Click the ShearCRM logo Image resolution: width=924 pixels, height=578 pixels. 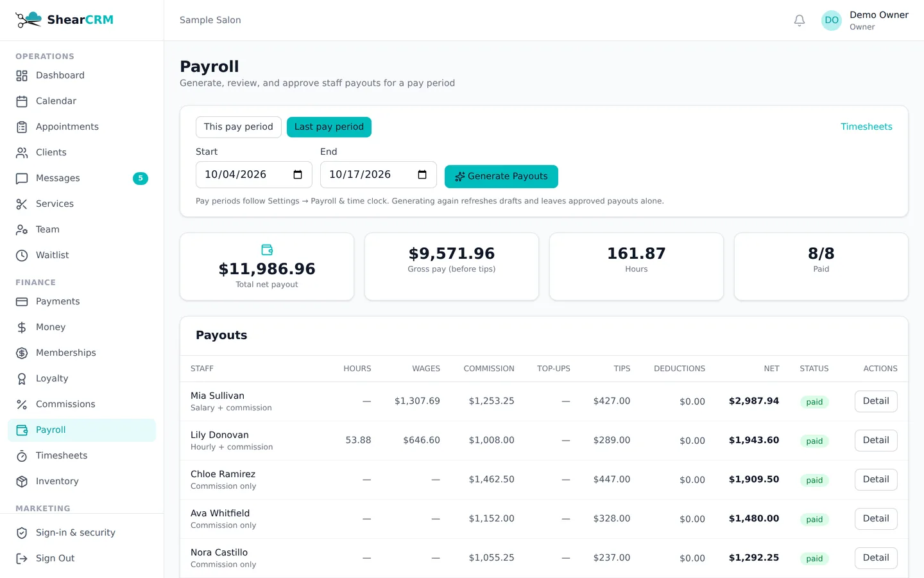64,20
